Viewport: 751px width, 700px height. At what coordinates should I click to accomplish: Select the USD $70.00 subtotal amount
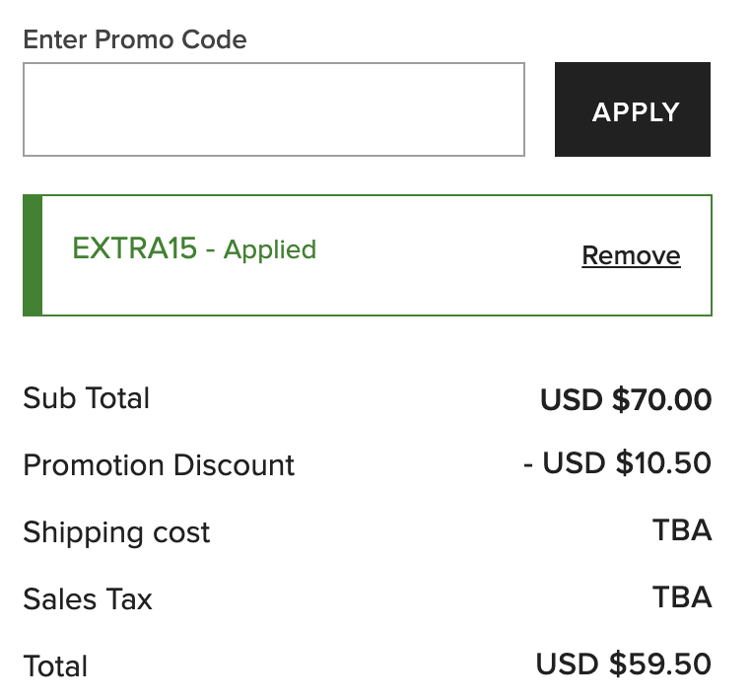click(x=626, y=399)
